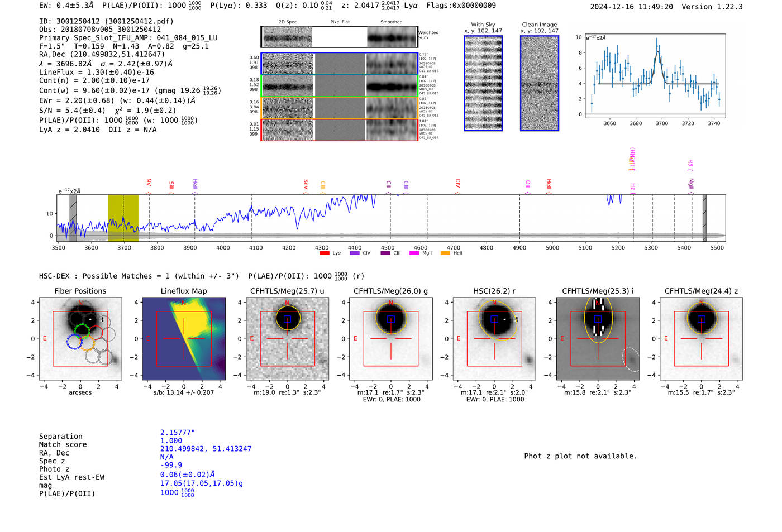Click the Est LyA rest-EW value 0.06(±0.02)Å
The image size is (782, 532).
point(188,475)
